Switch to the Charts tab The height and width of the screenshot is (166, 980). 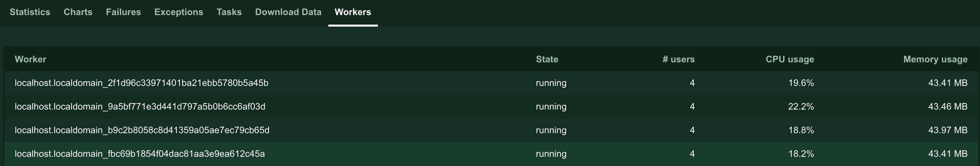78,12
